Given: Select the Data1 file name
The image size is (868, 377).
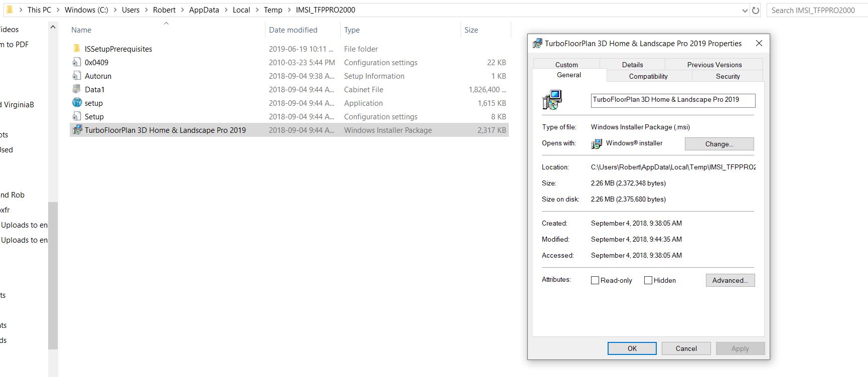Looking at the screenshot, I should [94, 89].
